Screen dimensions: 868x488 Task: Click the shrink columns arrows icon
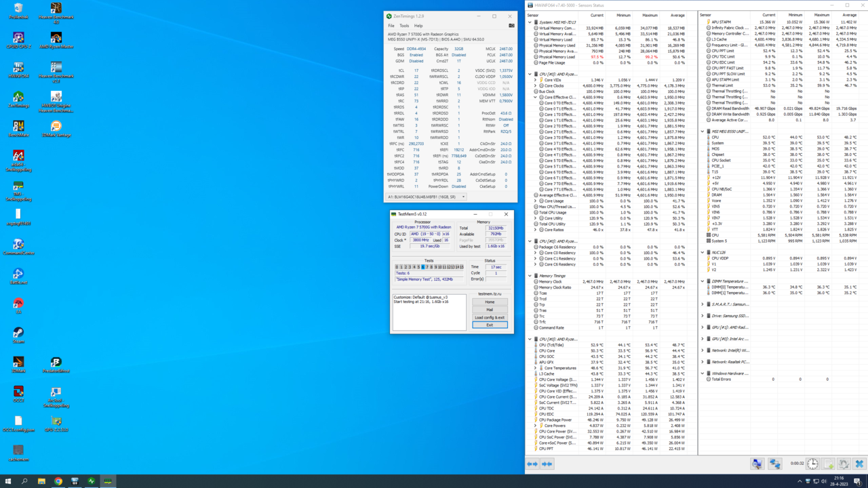[547, 464]
